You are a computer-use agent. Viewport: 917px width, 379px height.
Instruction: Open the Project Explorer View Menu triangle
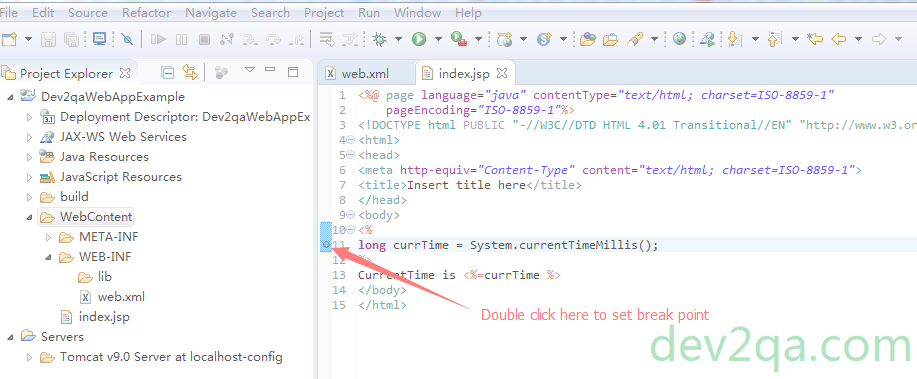coord(250,70)
